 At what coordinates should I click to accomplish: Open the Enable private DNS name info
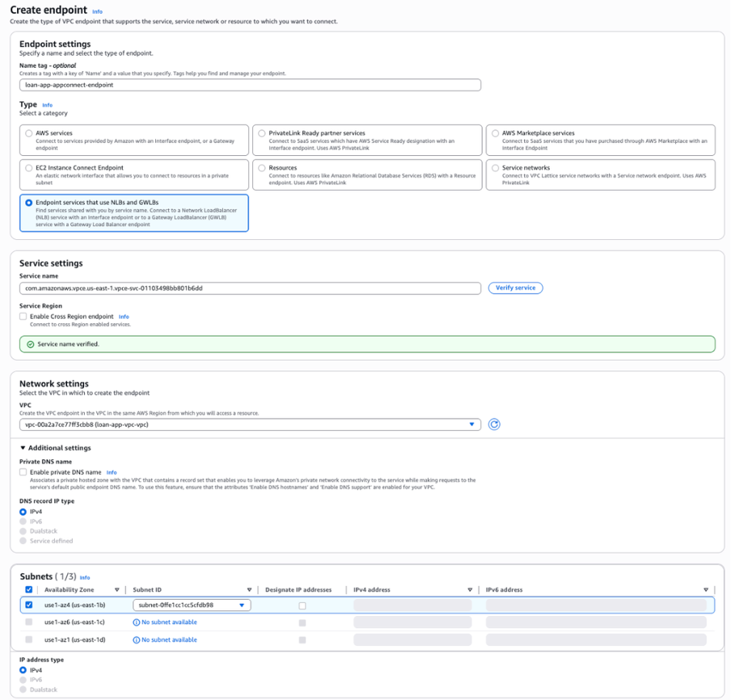112,472
